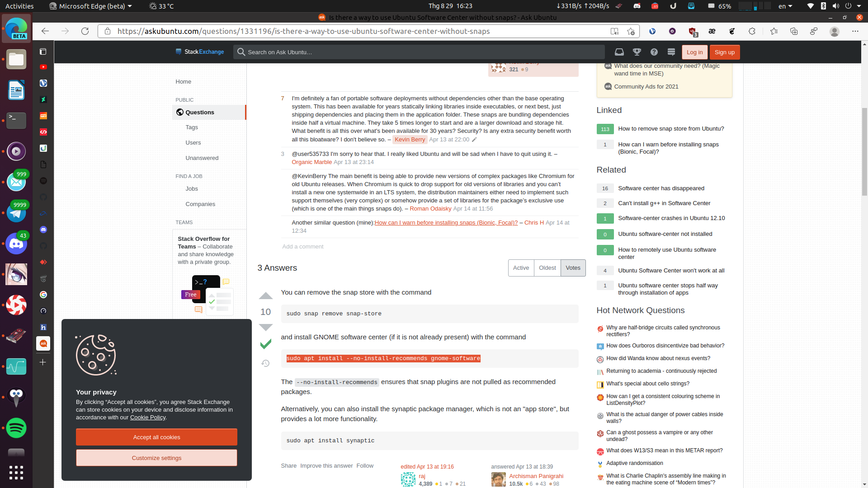This screenshot has height=488, width=868.
Task: Open the Stack Exchange site switcher icon
Action: (671, 52)
